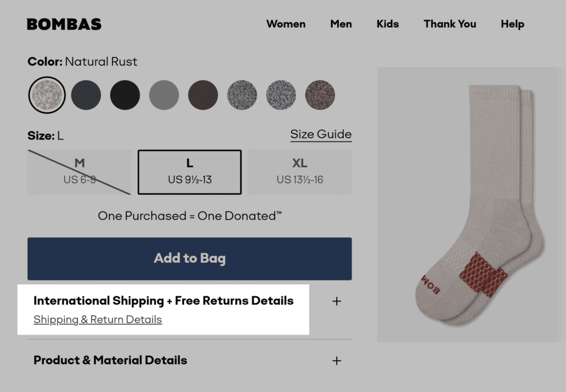
Task: Choose the dark brown color swatch
Action: point(203,94)
